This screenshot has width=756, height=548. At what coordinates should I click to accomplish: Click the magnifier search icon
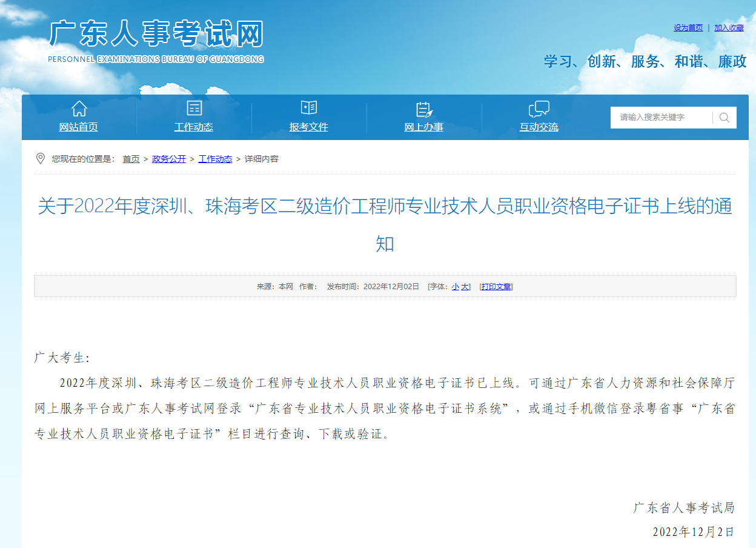[724, 118]
